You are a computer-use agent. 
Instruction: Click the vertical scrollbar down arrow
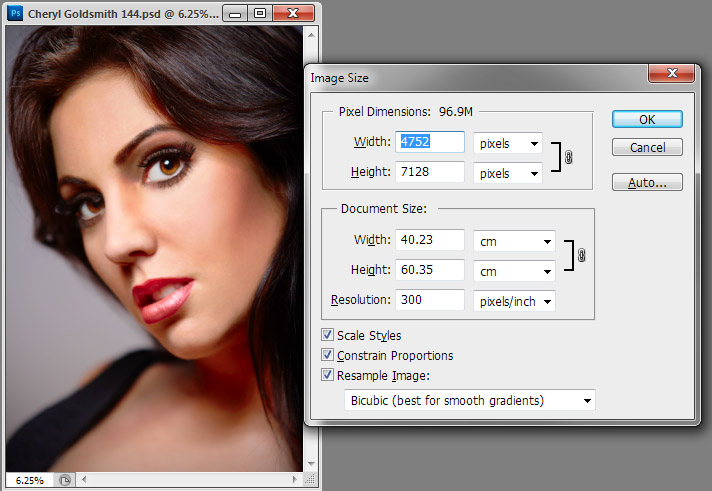pos(311,464)
